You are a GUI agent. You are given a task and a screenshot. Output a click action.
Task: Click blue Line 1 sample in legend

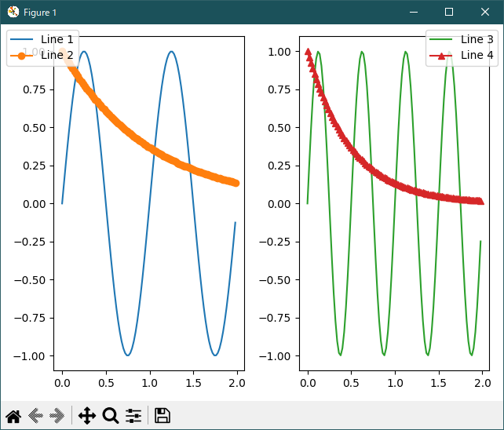pos(21,39)
